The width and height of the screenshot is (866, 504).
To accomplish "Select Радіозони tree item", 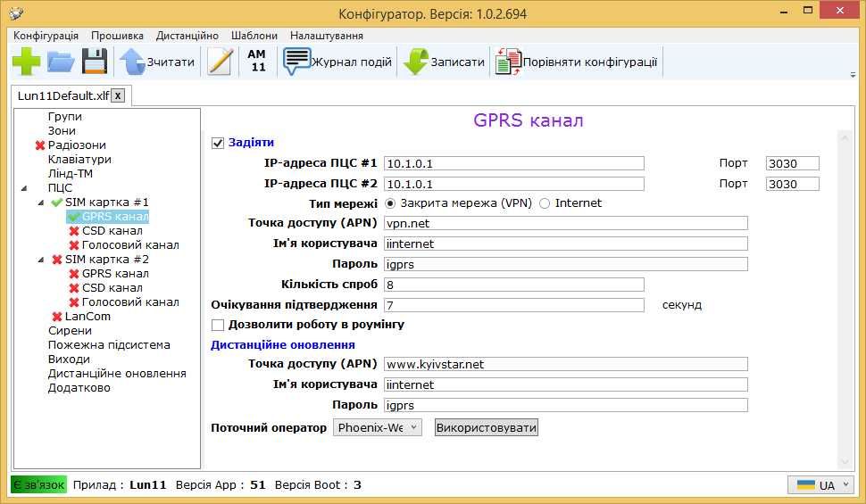I will coord(77,145).
